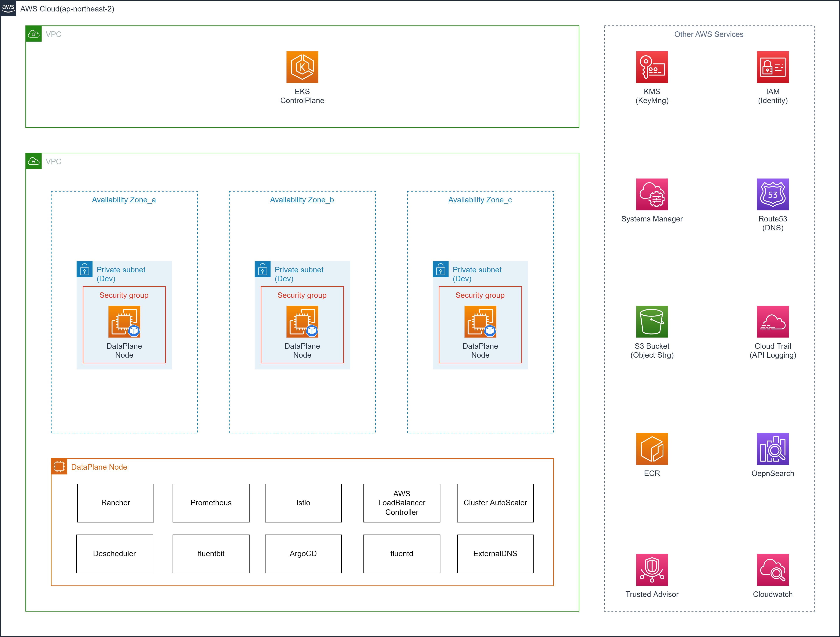The image size is (840, 637).
Task: Click the Cloudwatch text label
Action: pos(773,594)
